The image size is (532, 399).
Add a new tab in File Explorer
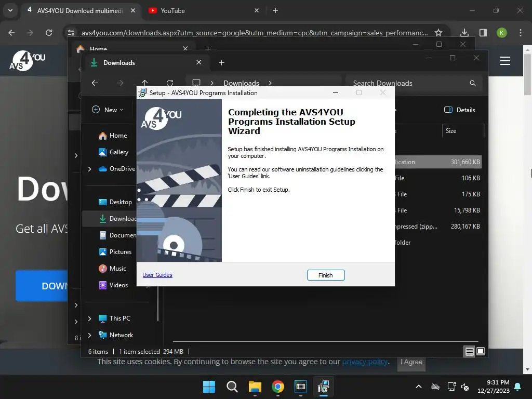221,62
